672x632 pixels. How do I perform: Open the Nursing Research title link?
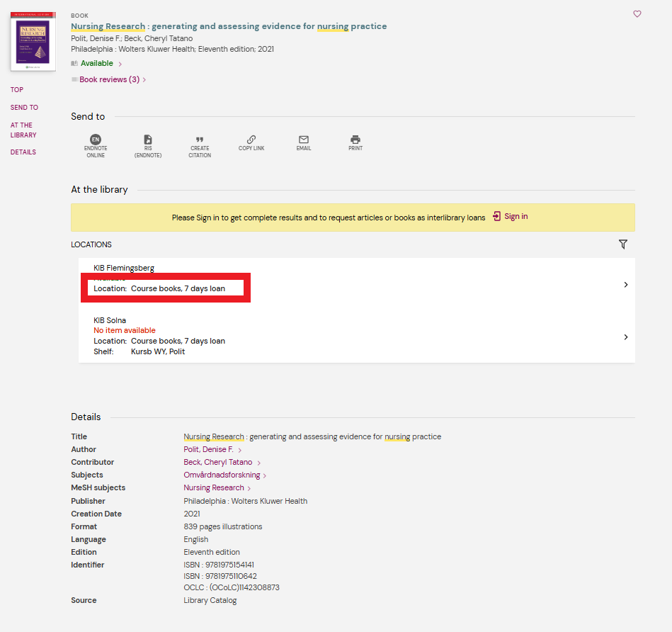tap(229, 26)
